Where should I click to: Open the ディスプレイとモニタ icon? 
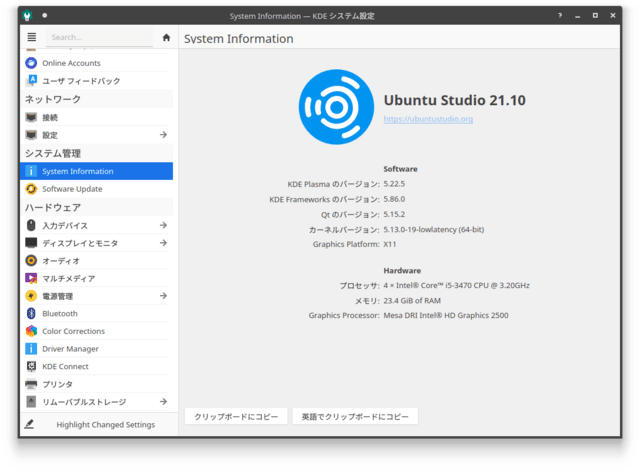[31, 243]
